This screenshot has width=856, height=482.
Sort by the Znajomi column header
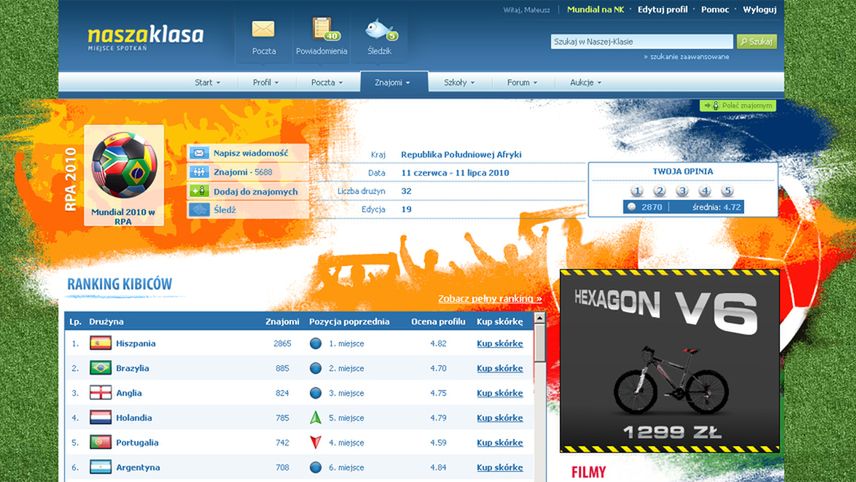click(x=282, y=322)
